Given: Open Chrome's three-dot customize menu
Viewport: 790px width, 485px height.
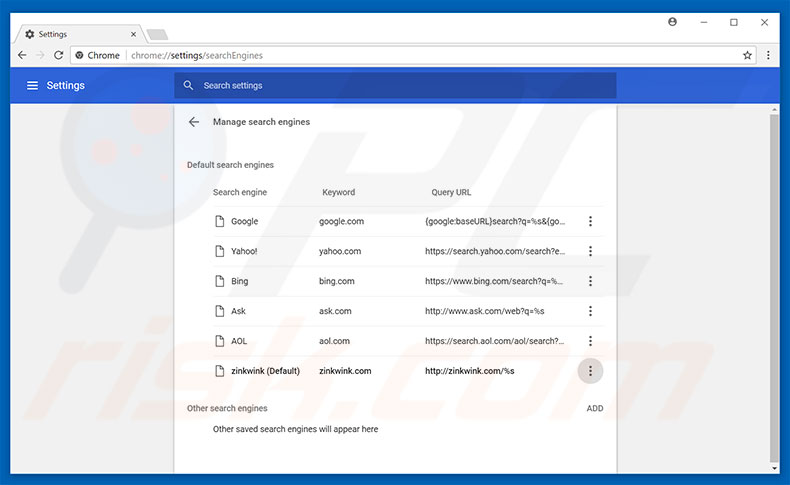Looking at the screenshot, I should click(768, 55).
